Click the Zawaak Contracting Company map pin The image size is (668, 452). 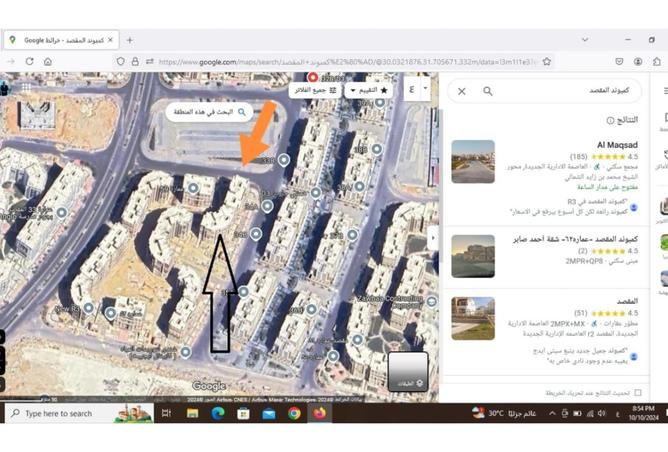[431, 302]
